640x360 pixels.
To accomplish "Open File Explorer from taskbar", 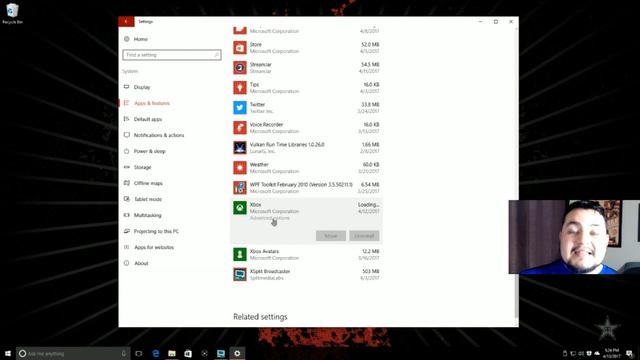I will (172, 353).
